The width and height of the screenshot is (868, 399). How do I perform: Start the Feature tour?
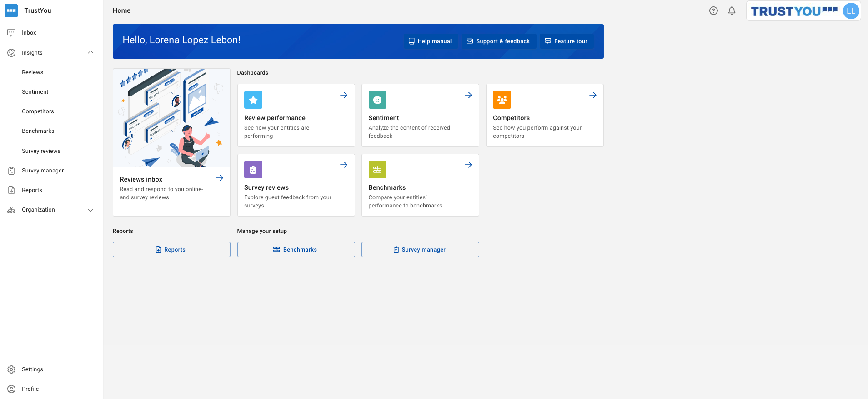point(567,41)
